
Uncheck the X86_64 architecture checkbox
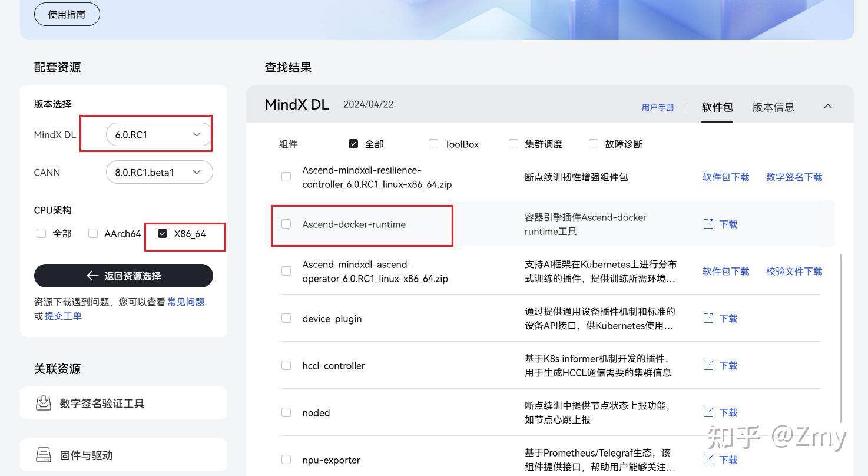(x=162, y=233)
